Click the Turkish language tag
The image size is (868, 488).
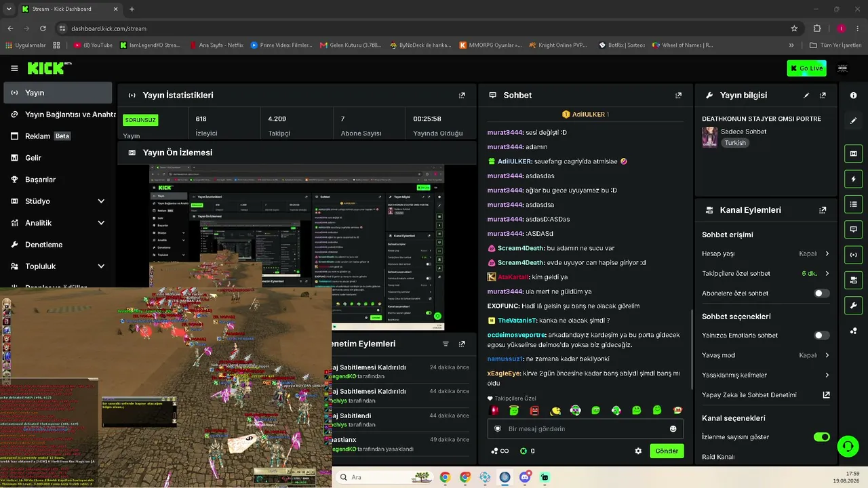735,143
